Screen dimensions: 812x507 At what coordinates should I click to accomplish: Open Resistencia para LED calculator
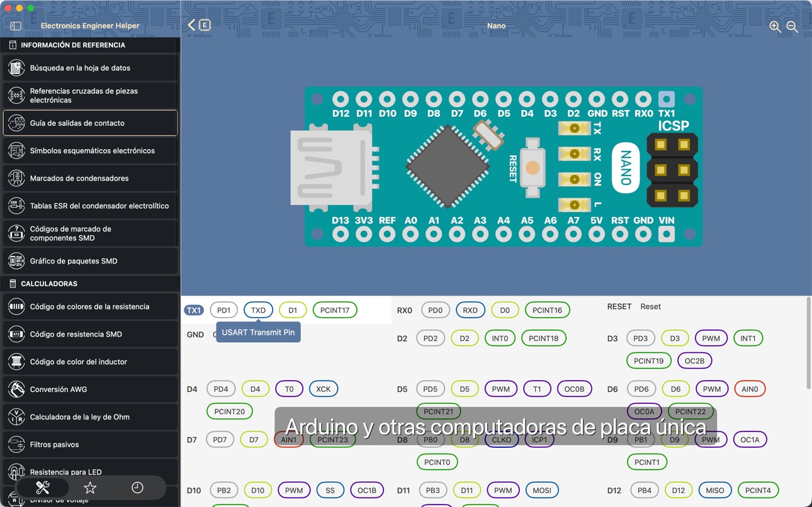click(90, 472)
